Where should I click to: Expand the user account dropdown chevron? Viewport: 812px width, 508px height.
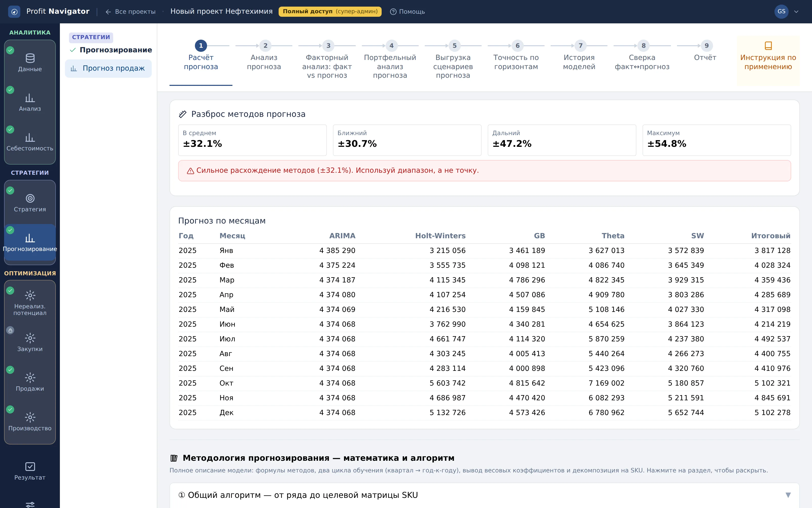coord(796,12)
